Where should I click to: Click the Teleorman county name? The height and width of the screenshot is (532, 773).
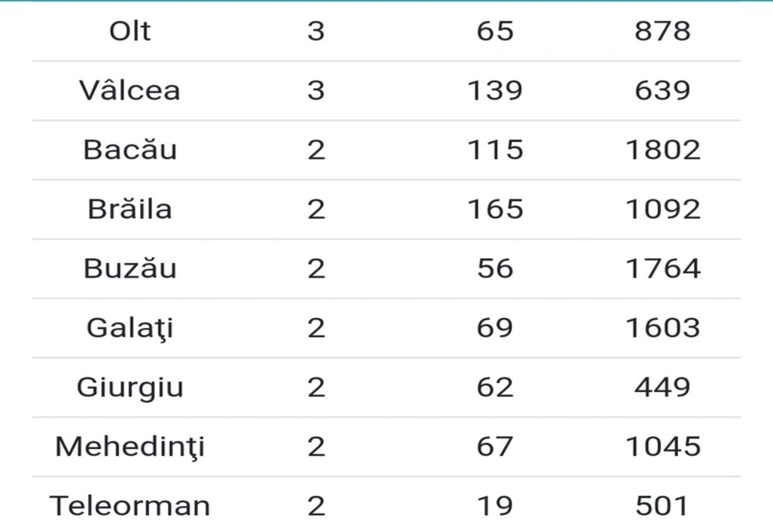coord(130,506)
